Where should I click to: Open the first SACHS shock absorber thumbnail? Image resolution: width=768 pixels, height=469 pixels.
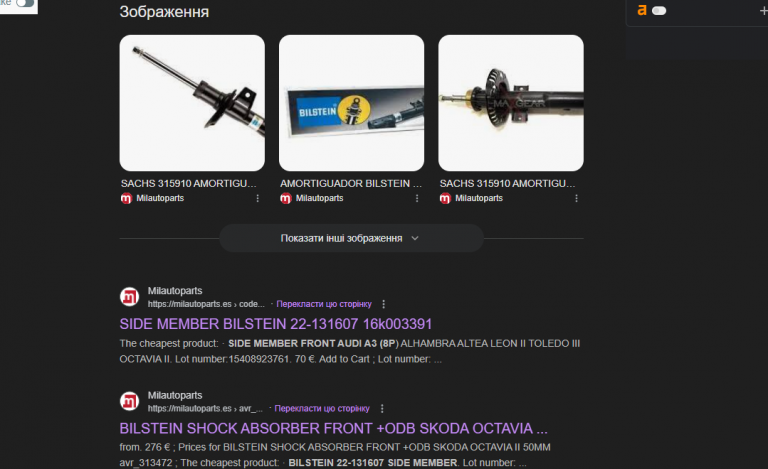pyautogui.click(x=192, y=103)
